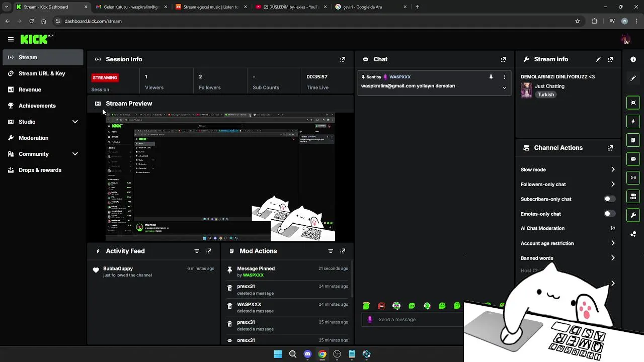Open Achievements in left sidebar
Screen dimensions: 644x362
click(43, 106)
